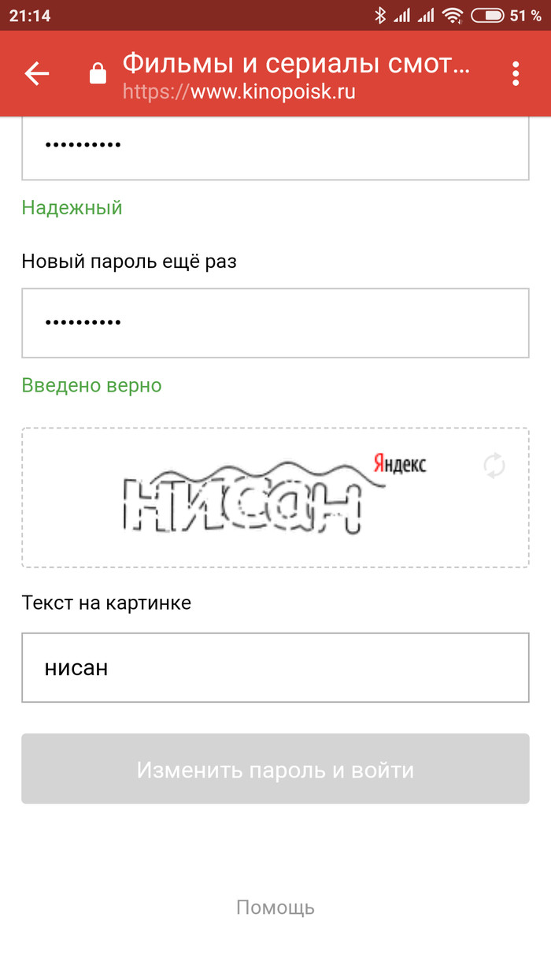The image size is (551, 980).
Task: Tap the 'Введено верно' validation message
Action: pos(91,385)
